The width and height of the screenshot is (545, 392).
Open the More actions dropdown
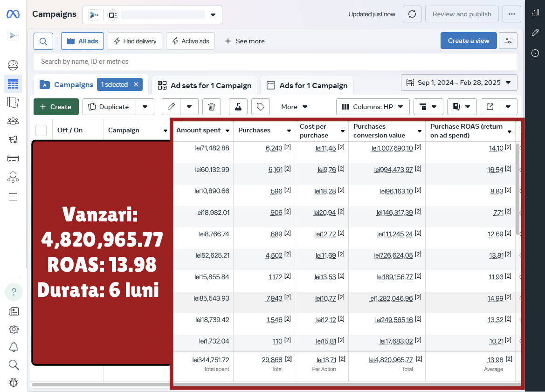click(294, 107)
